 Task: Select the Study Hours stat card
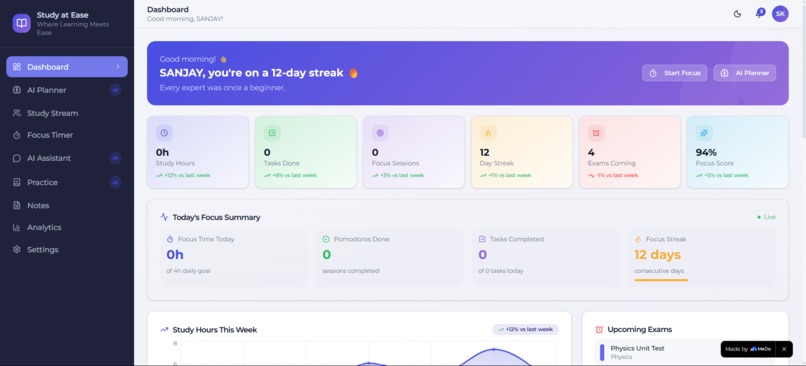(x=198, y=152)
